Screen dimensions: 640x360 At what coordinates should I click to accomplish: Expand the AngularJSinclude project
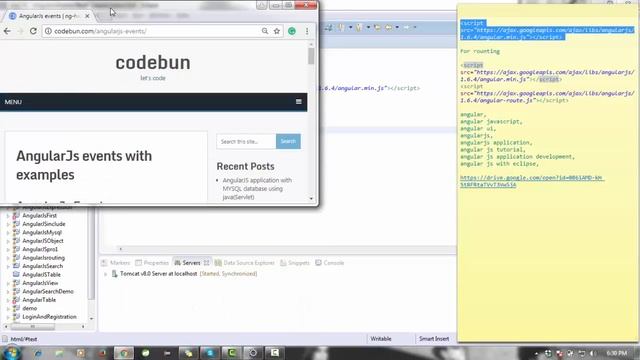[x=8, y=224]
